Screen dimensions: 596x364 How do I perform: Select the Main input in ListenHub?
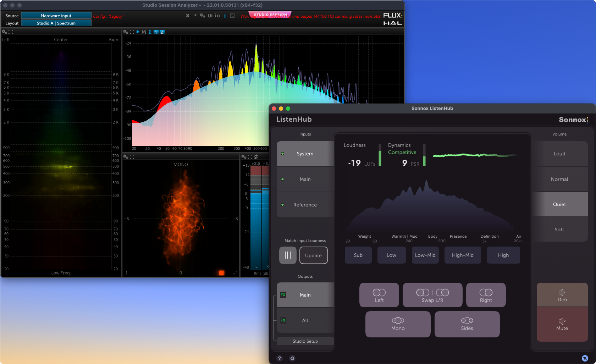[305, 179]
